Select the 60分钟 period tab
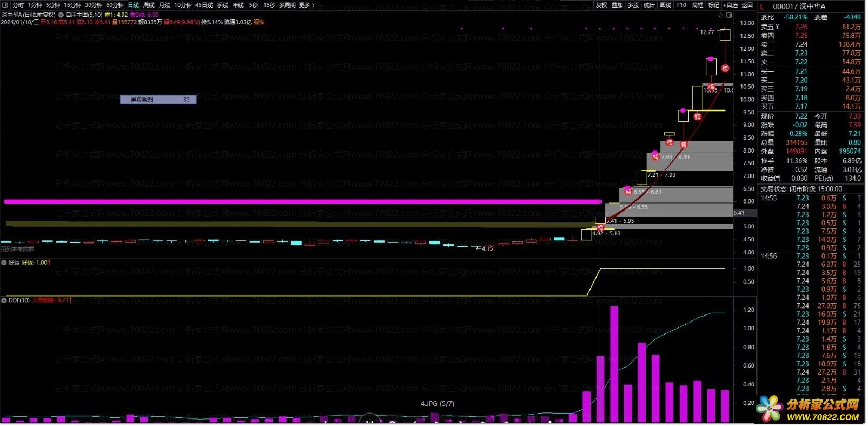The image size is (868, 426). [x=115, y=5]
